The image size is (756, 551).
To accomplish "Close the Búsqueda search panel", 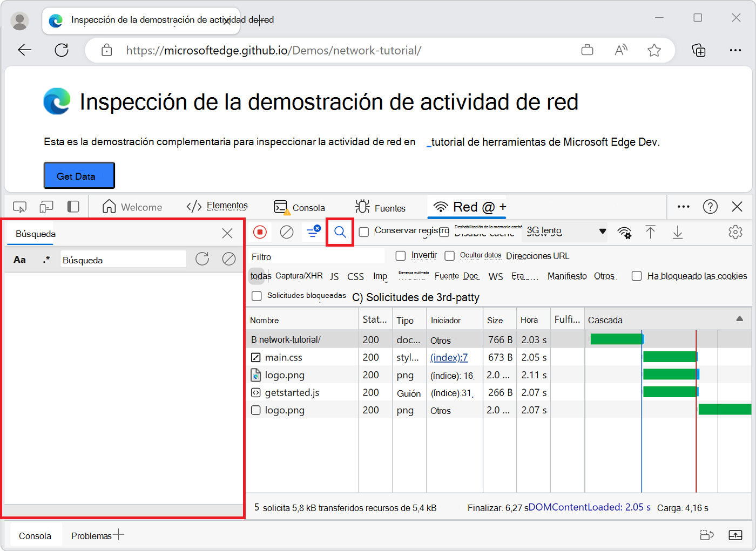I will 227,233.
